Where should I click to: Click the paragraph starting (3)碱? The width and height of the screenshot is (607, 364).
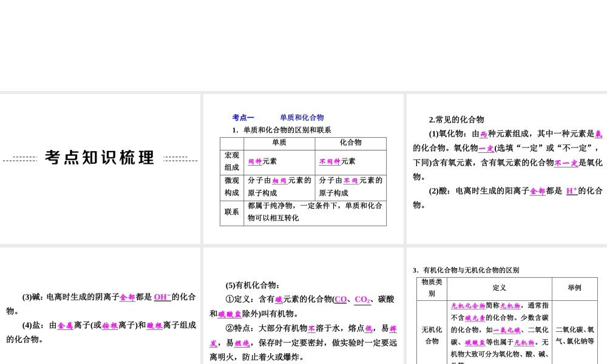pos(101,304)
